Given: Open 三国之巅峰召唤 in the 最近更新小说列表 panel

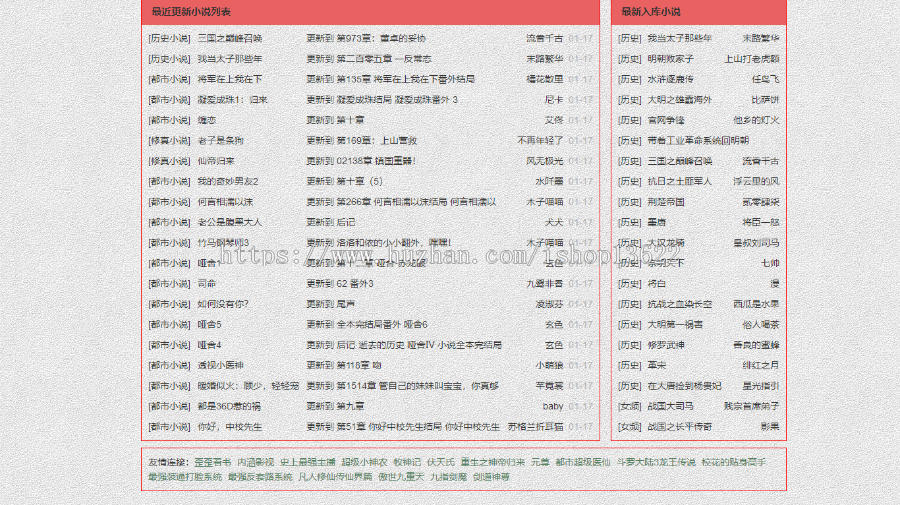Looking at the screenshot, I should click(x=230, y=38).
